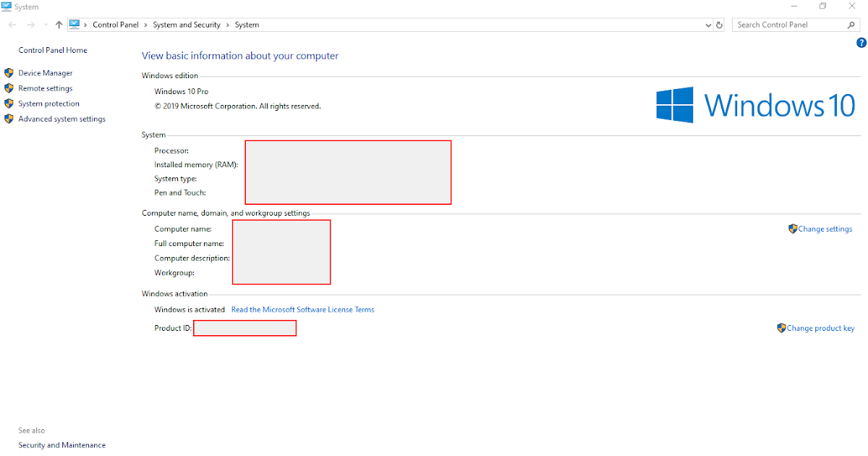Click the 'Computer name:' label
The height and width of the screenshot is (456, 868).
[x=183, y=229]
